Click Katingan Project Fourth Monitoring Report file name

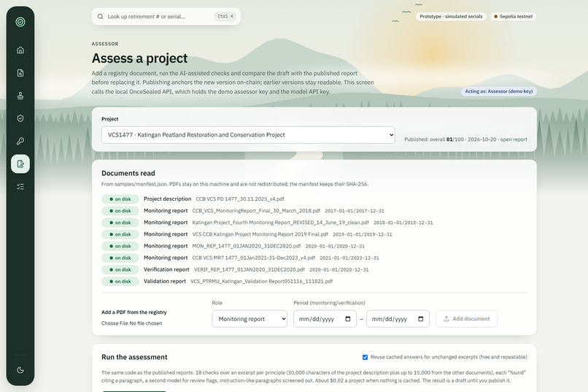(280, 223)
